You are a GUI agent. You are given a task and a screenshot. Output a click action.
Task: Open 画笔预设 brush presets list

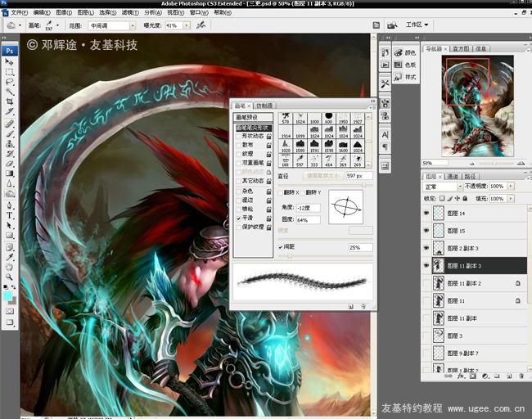(253, 117)
